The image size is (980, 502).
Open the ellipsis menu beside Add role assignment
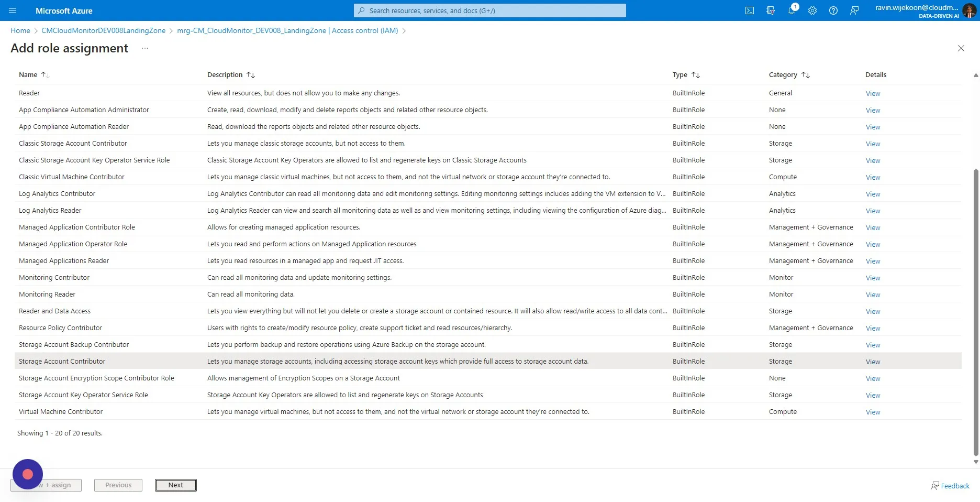145,48
